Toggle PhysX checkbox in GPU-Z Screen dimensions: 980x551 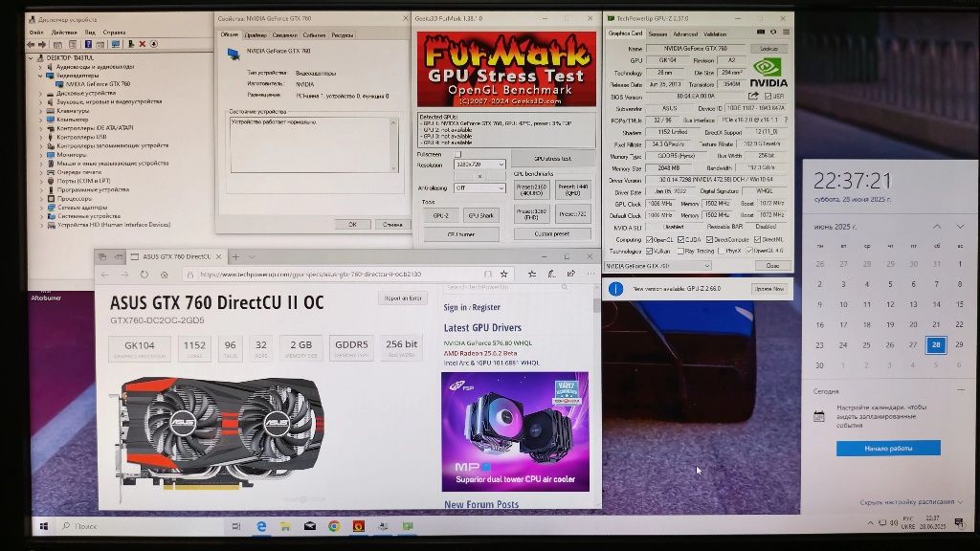click(x=722, y=252)
